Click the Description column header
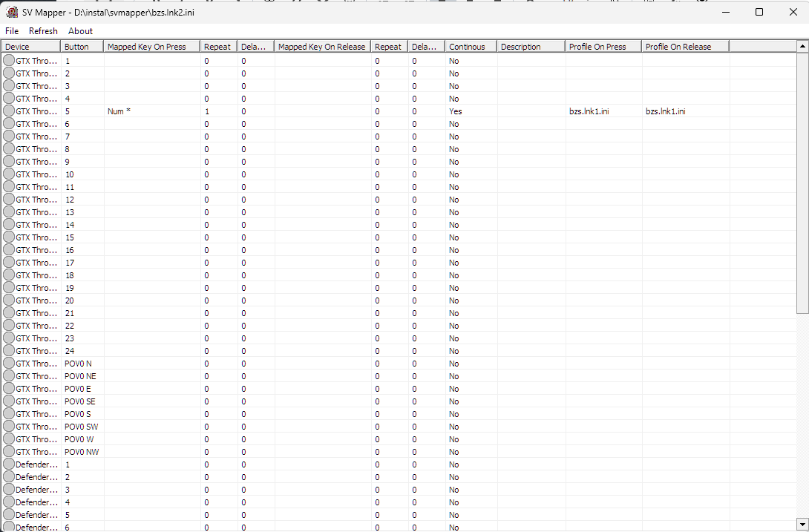809x532 pixels. coord(531,47)
